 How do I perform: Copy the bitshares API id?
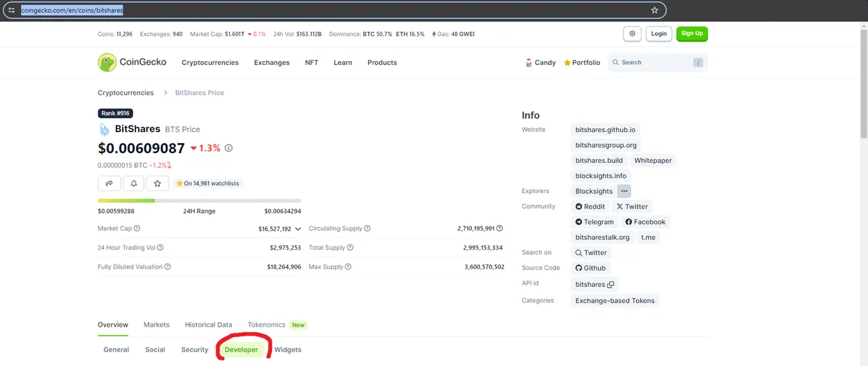(611, 285)
